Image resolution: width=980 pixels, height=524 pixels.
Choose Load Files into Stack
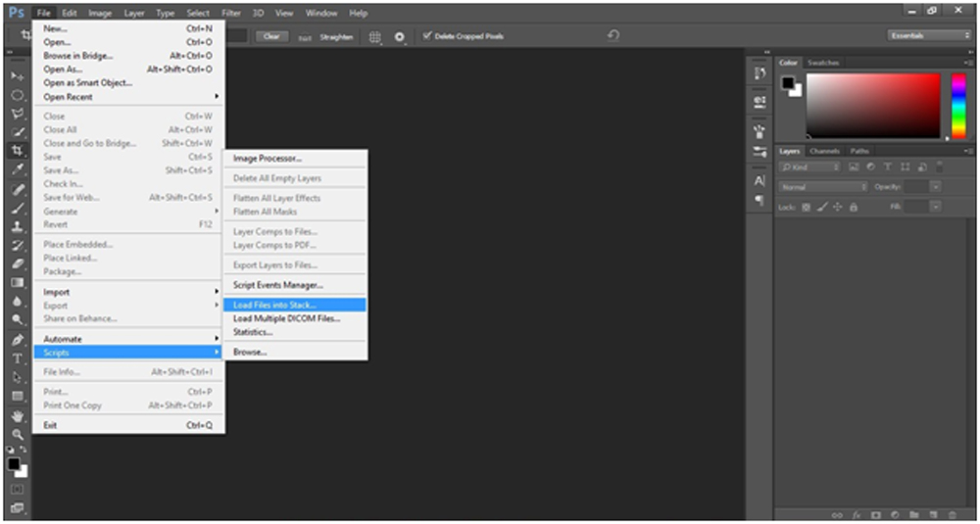[x=295, y=306]
